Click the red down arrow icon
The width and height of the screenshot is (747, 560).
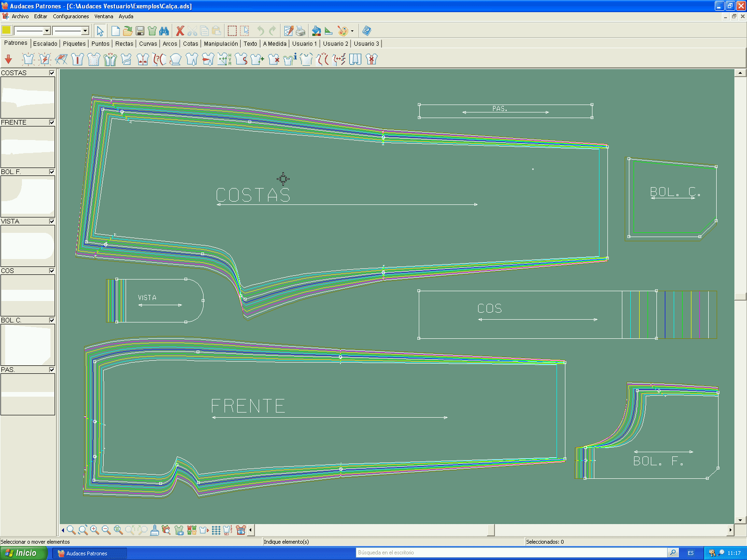tap(8, 59)
